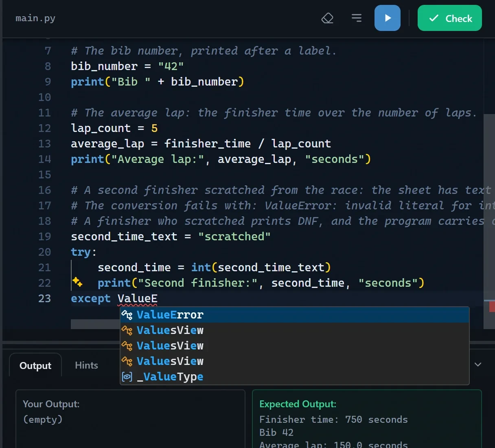Click the 'Your Output:' label

point(51,404)
